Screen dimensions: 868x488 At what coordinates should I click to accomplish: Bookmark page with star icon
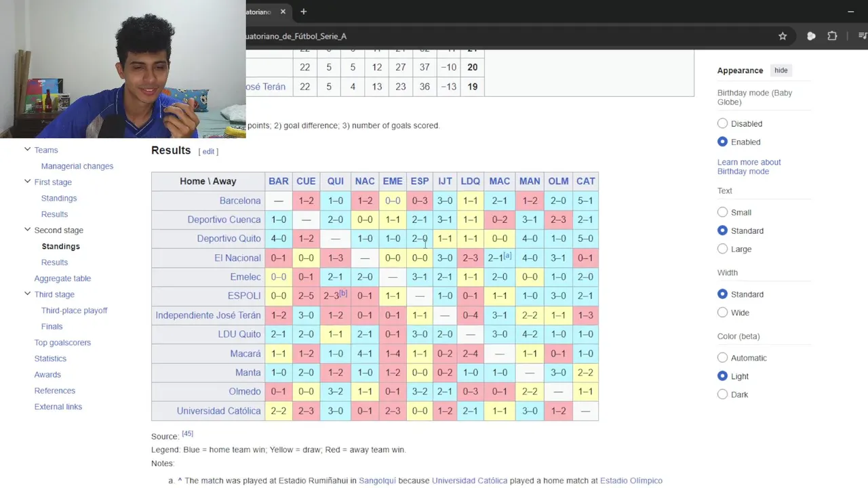(x=783, y=36)
